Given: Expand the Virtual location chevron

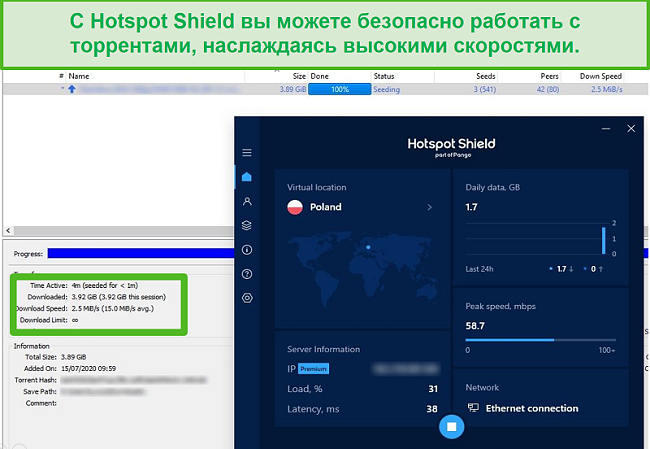Looking at the screenshot, I should point(429,207).
